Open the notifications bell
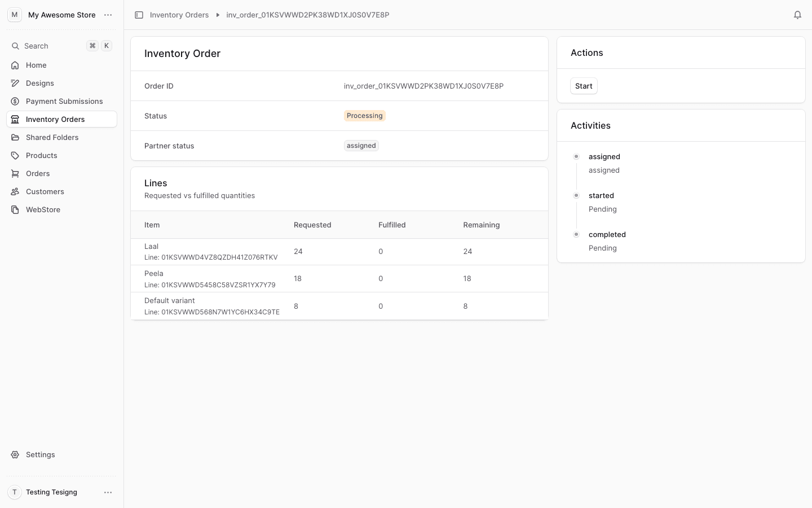This screenshot has width=812, height=508. [x=797, y=15]
